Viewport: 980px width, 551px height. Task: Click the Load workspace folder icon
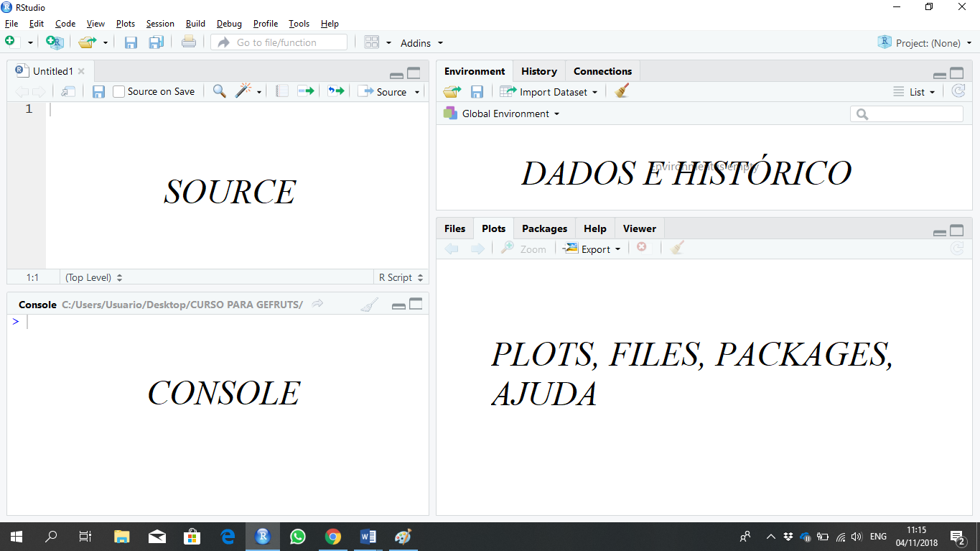tap(452, 91)
